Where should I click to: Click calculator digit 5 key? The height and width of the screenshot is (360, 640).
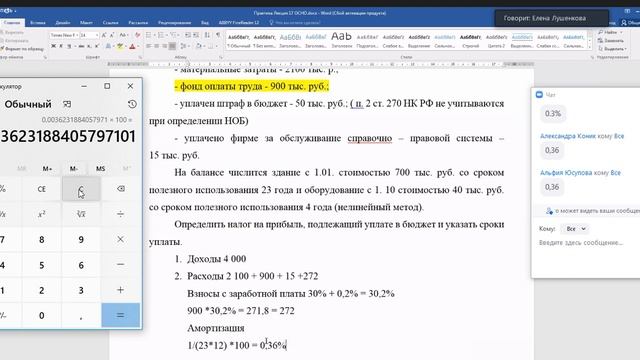(42, 264)
